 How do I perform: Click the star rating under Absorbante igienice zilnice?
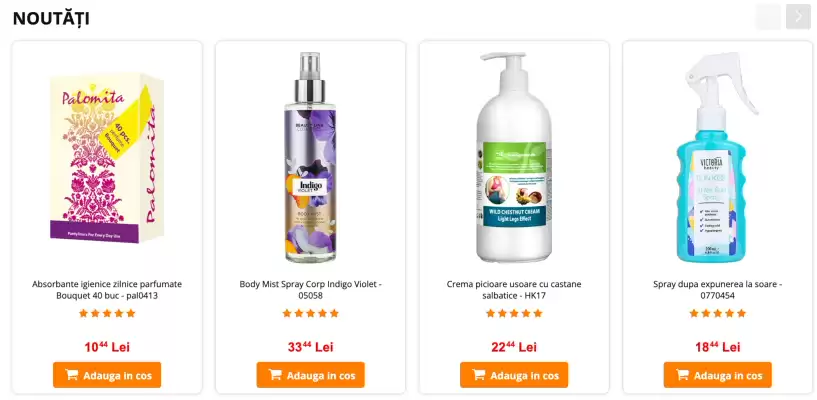[107, 313]
